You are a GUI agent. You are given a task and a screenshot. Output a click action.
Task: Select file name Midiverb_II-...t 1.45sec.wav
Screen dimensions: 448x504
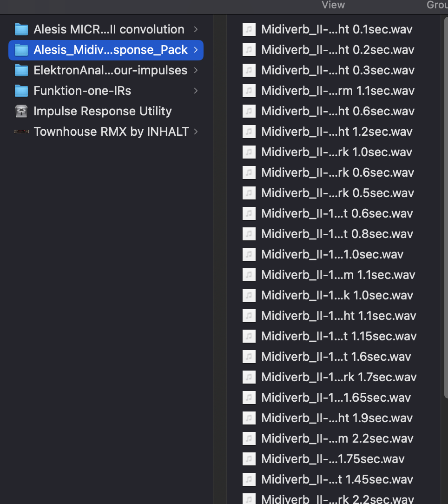click(x=337, y=479)
